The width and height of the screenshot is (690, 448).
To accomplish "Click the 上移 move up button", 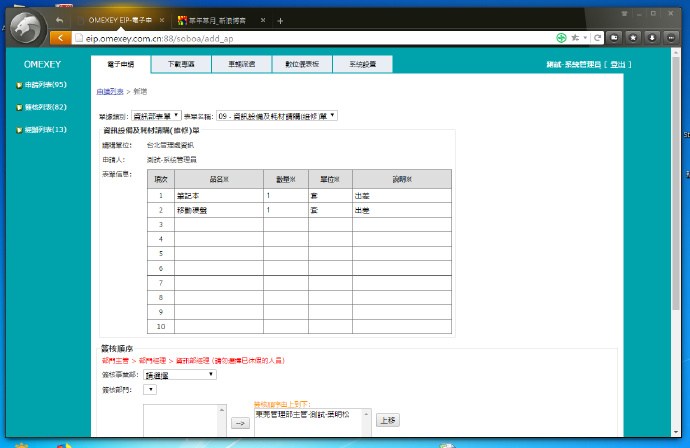I will pos(388,420).
